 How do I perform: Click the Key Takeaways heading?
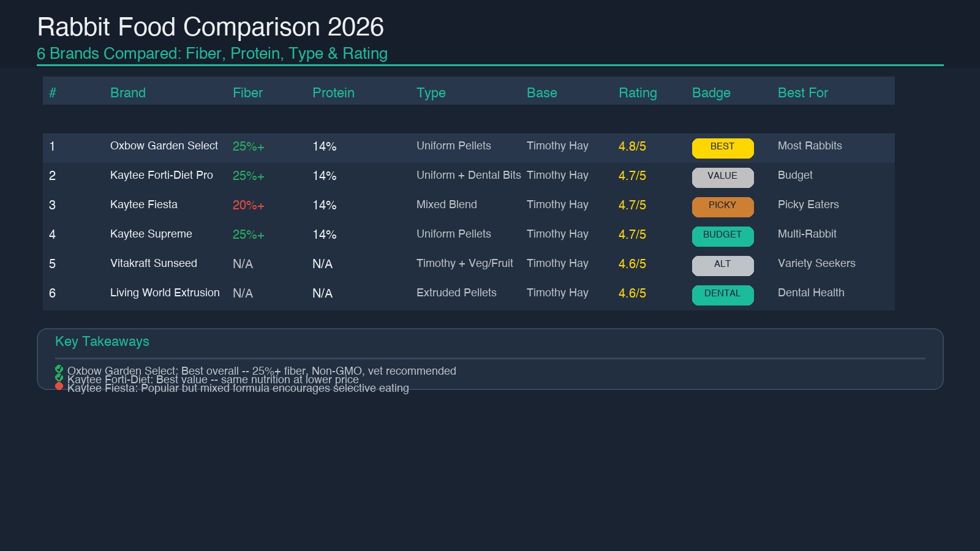click(x=102, y=342)
